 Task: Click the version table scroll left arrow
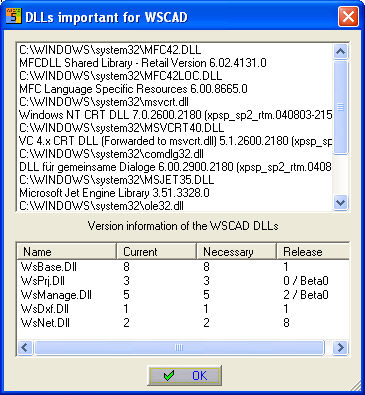[x=25, y=348]
